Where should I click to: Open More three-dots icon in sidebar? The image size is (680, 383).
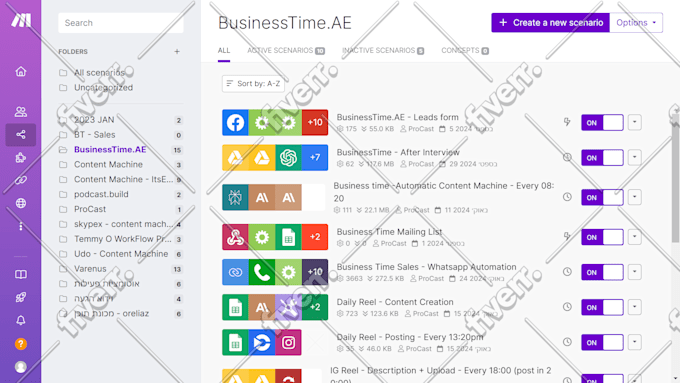coord(21,226)
